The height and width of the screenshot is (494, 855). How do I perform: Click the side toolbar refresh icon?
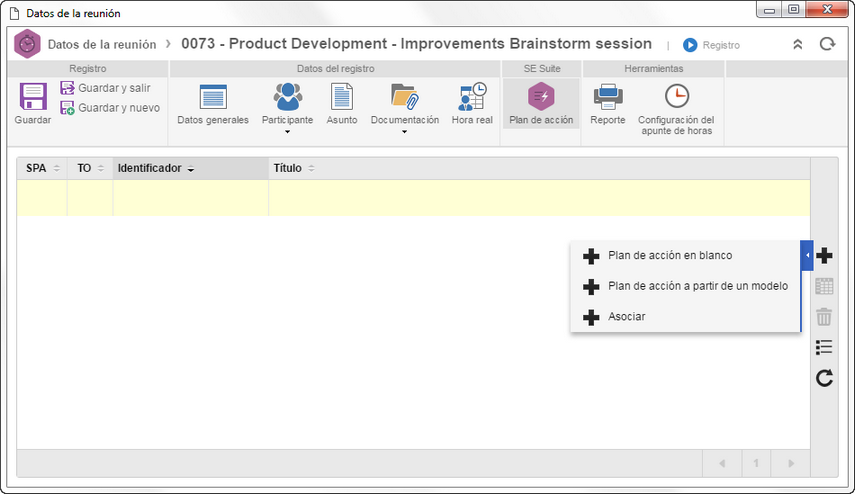pyautogui.click(x=824, y=378)
